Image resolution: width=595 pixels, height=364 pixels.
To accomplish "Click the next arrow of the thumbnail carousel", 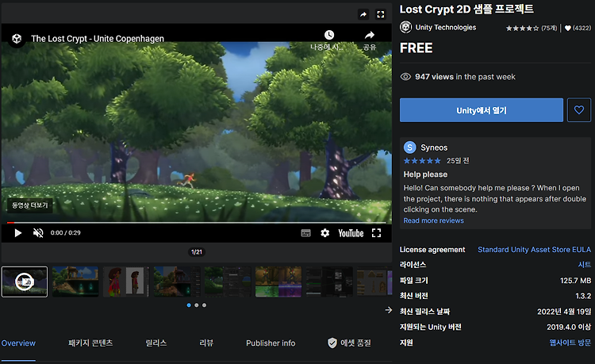I will pos(388,310).
